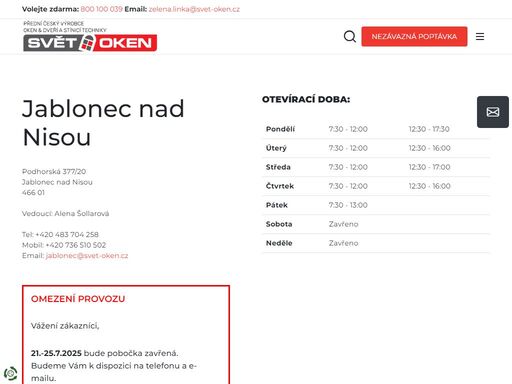Click the Pondělí row label

(280, 129)
